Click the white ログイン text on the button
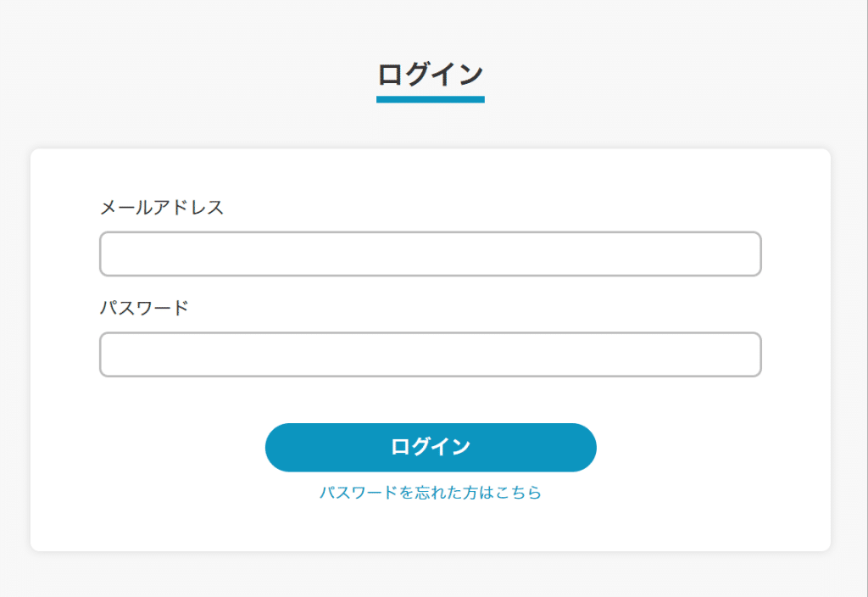Image resolution: width=868 pixels, height=597 pixels. [430, 447]
